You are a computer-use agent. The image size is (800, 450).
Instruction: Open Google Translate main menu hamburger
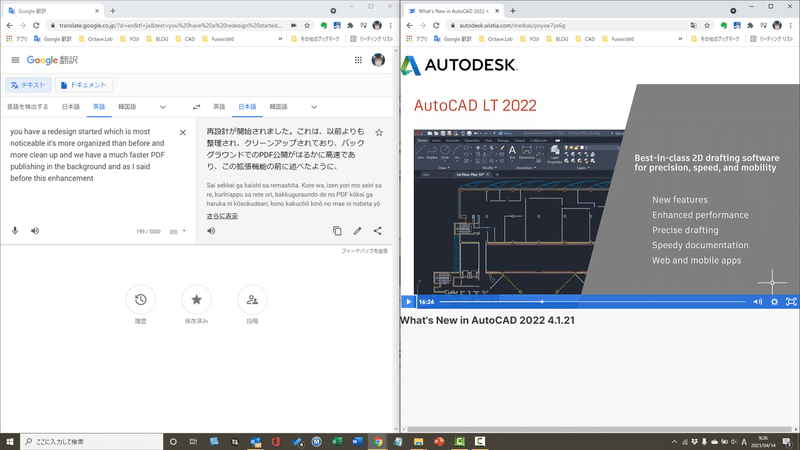point(15,60)
